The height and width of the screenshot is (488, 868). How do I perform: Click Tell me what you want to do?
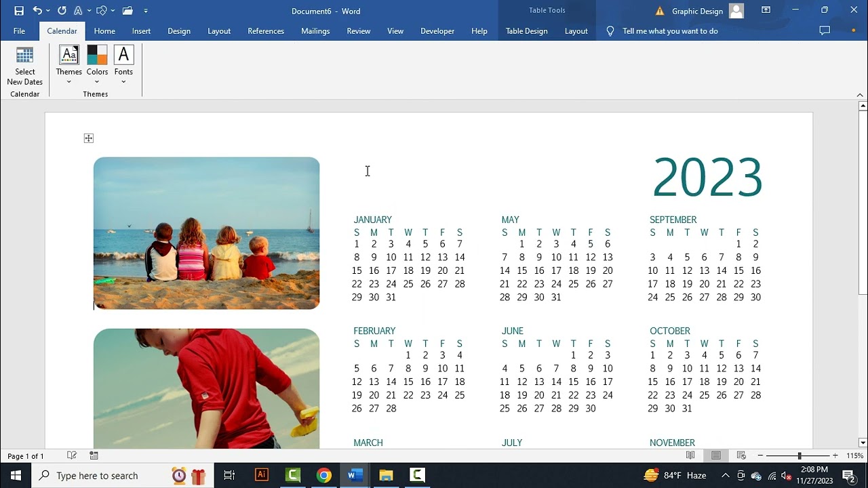[670, 31]
